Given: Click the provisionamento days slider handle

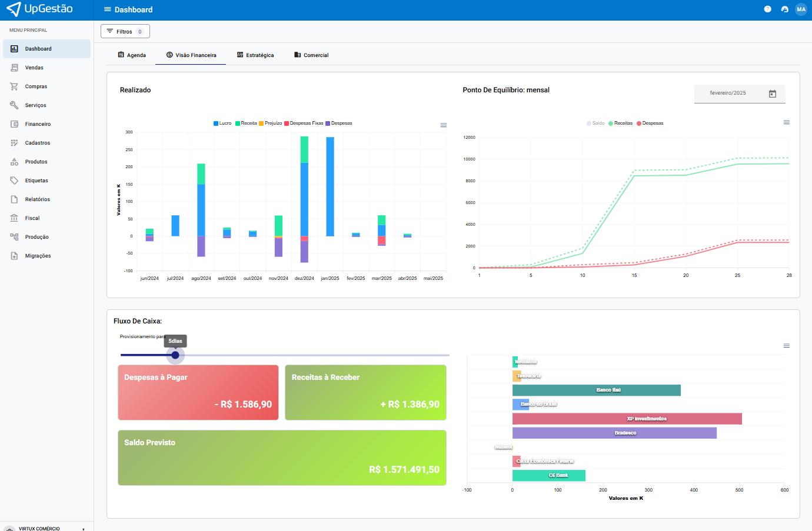Looking at the screenshot, I should pos(175,355).
